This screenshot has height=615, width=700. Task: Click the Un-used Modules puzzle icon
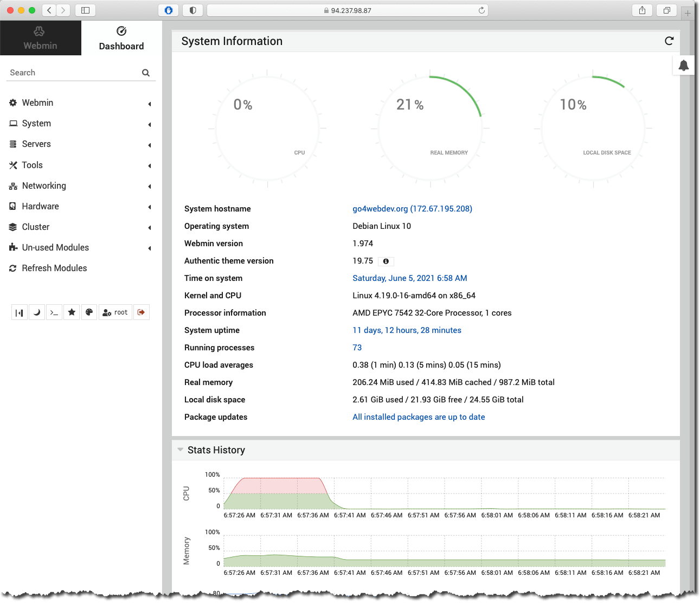(13, 247)
